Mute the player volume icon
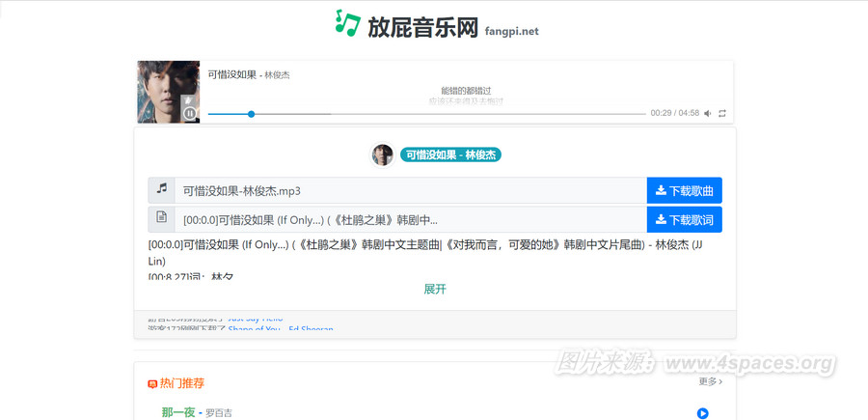 [x=707, y=114]
